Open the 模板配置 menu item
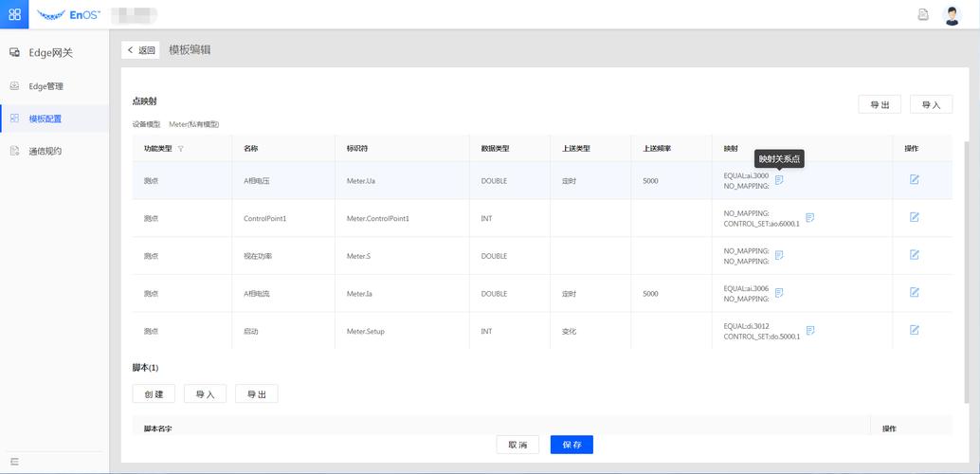 [54, 118]
